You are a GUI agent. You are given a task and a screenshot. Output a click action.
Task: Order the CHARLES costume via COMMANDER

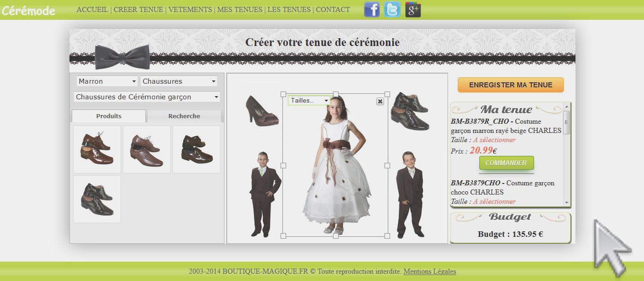(x=506, y=162)
